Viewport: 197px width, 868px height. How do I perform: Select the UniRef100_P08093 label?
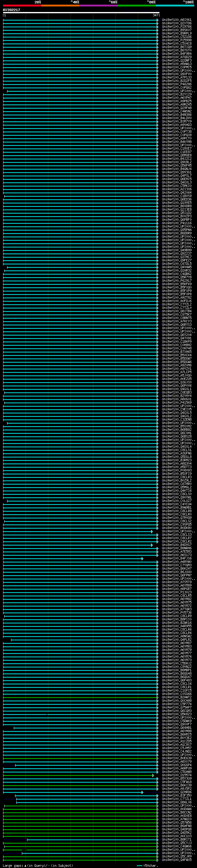tap(176, 470)
